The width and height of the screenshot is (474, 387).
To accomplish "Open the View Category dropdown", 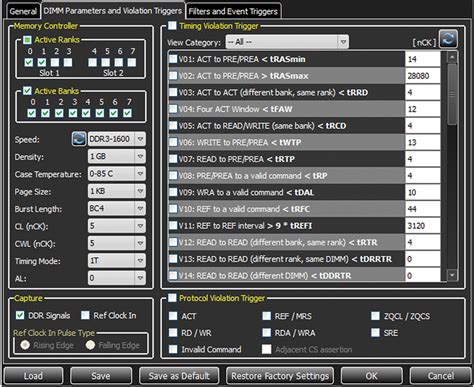I will pyautogui.click(x=287, y=42).
